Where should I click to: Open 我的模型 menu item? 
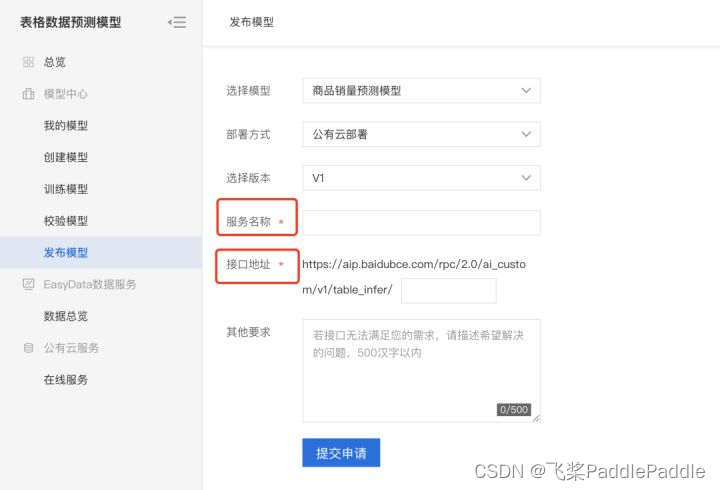coord(66,125)
